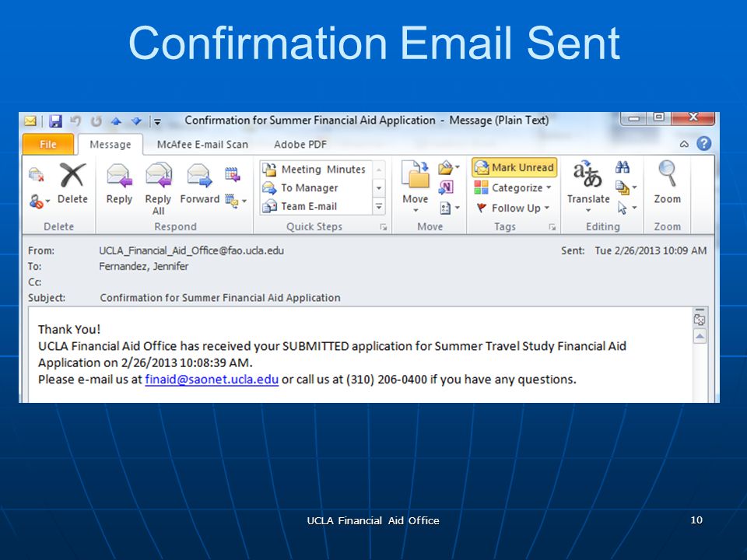Switch to the Message tab
747x560 pixels.
point(110,145)
